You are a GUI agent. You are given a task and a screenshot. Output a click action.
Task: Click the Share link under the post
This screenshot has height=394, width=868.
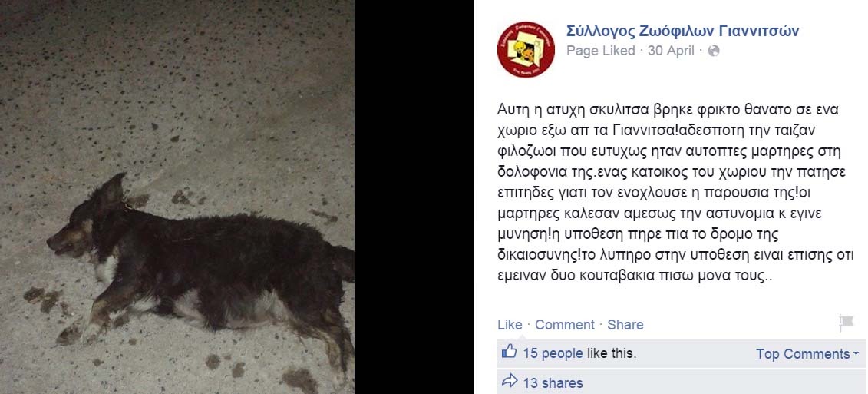[625, 325]
